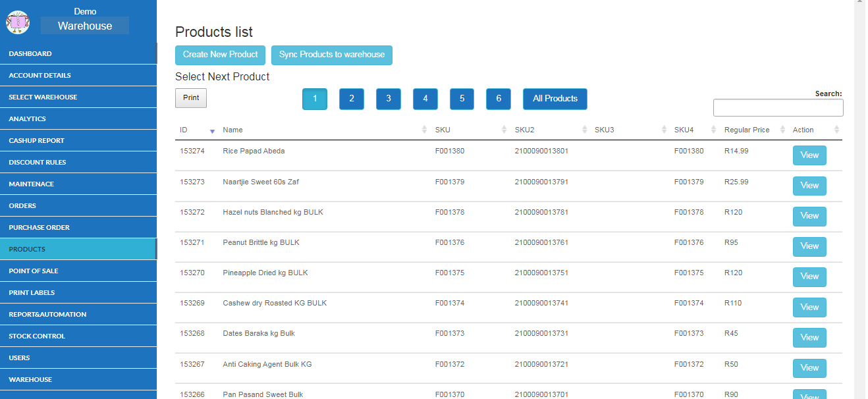The image size is (868, 399).
Task: Click Create New Product button
Action: click(x=221, y=55)
